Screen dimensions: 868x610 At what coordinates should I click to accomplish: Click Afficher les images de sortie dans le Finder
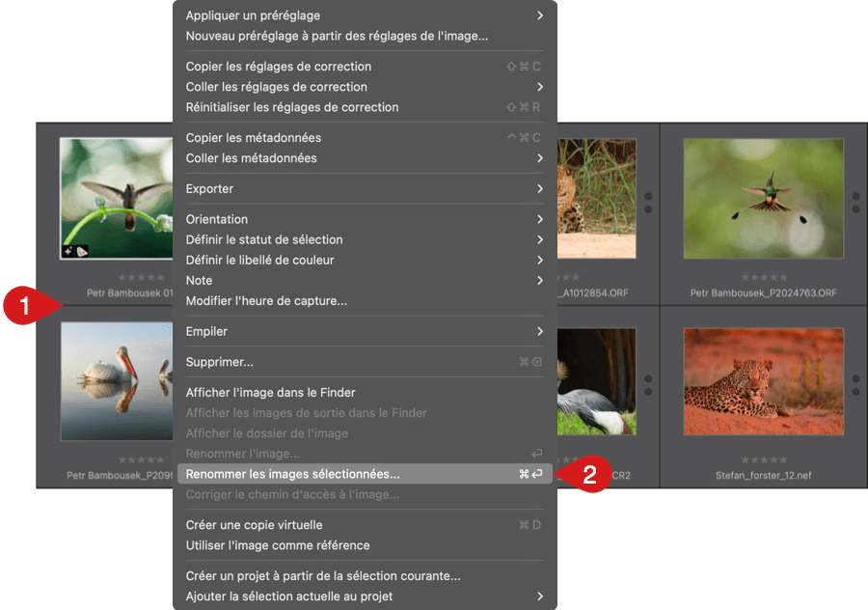pyautogui.click(x=365, y=413)
